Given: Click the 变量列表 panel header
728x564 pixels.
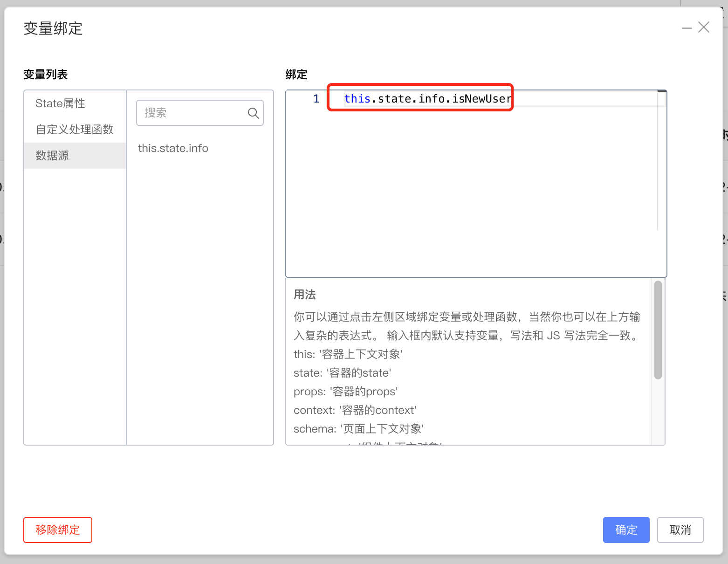Looking at the screenshot, I should tap(45, 74).
